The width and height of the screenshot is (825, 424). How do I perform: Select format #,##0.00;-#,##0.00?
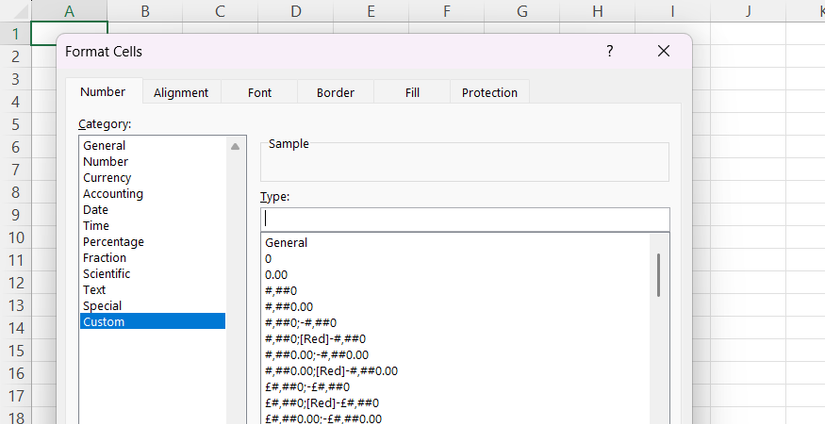click(x=455, y=355)
